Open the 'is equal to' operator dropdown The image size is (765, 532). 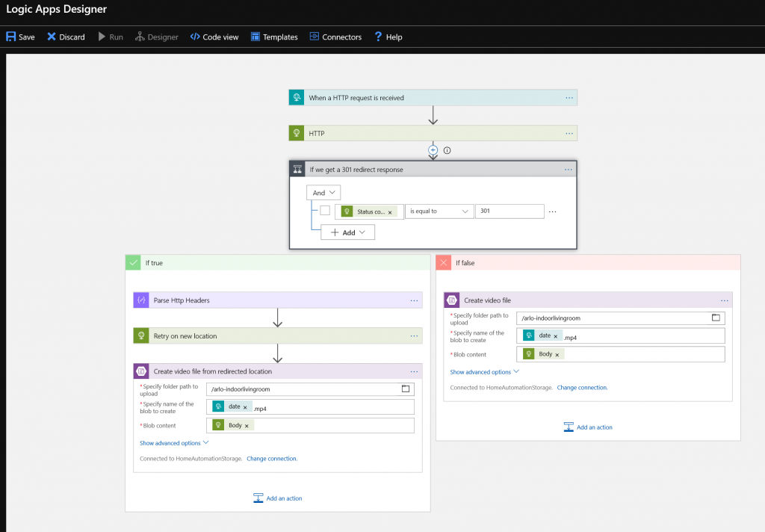(x=439, y=211)
